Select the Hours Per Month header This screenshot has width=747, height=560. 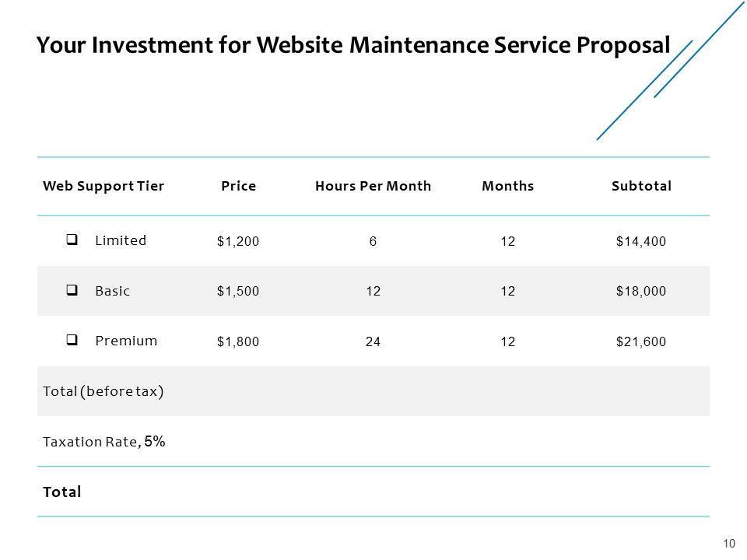click(x=373, y=186)
